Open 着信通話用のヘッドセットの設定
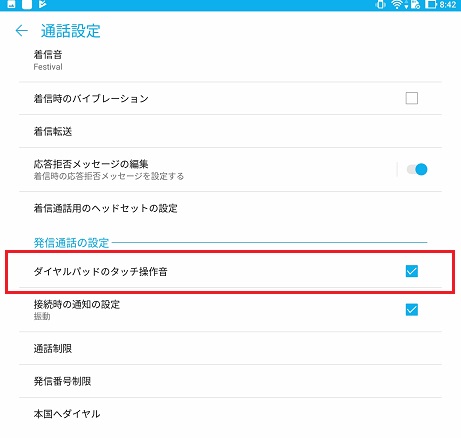The image size is (461, 438). 230,208
